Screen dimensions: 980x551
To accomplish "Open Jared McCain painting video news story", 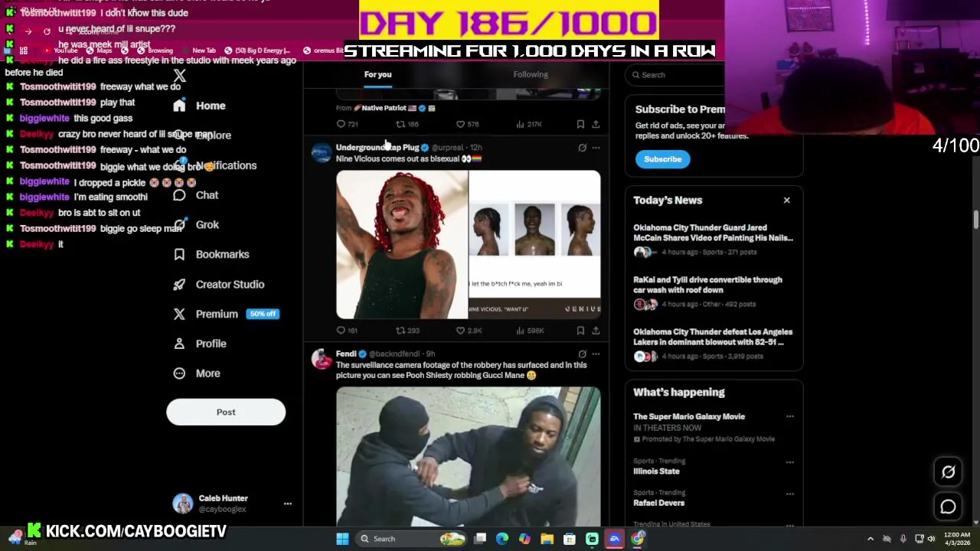I will pyautogui.click(x=713, y=239).
